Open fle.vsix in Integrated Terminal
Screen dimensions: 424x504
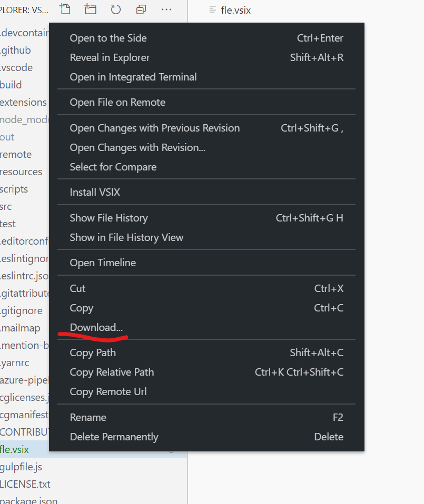click(x=133, y=77)
